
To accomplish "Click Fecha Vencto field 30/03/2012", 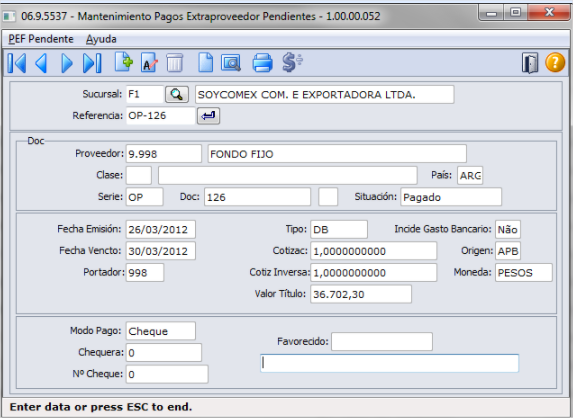I will coord(161,251).
